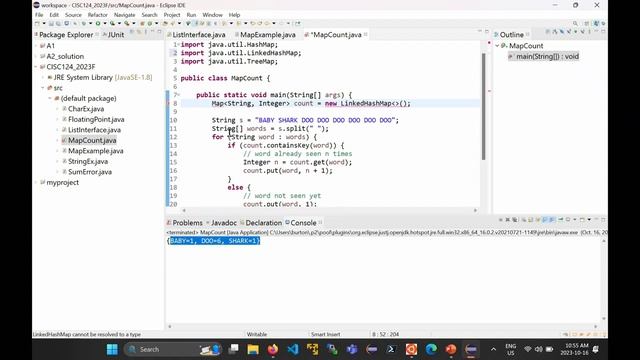Click the Search magnifier icon at top right
This screenshot has height=360, width=640.
[x=575, y=24]
